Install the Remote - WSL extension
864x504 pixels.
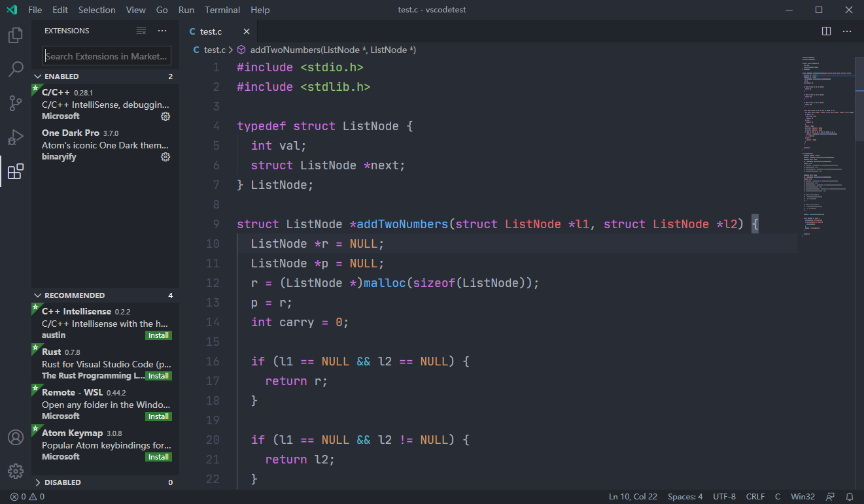click(158, 416)
